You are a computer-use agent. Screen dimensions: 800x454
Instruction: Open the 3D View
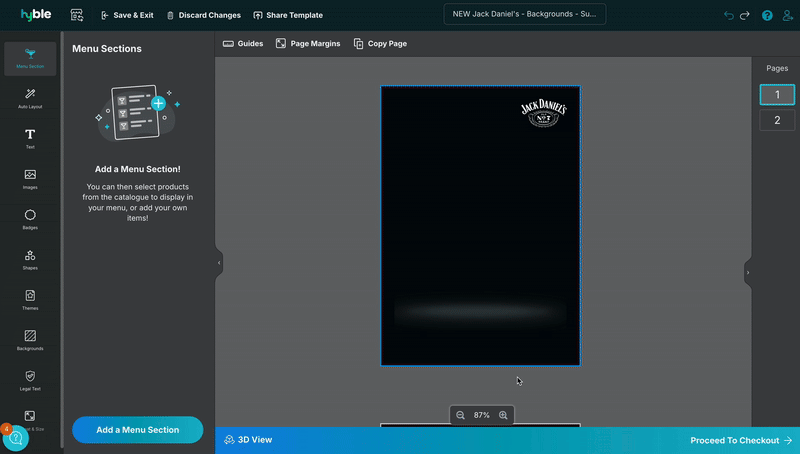click(x=248, y=440)
